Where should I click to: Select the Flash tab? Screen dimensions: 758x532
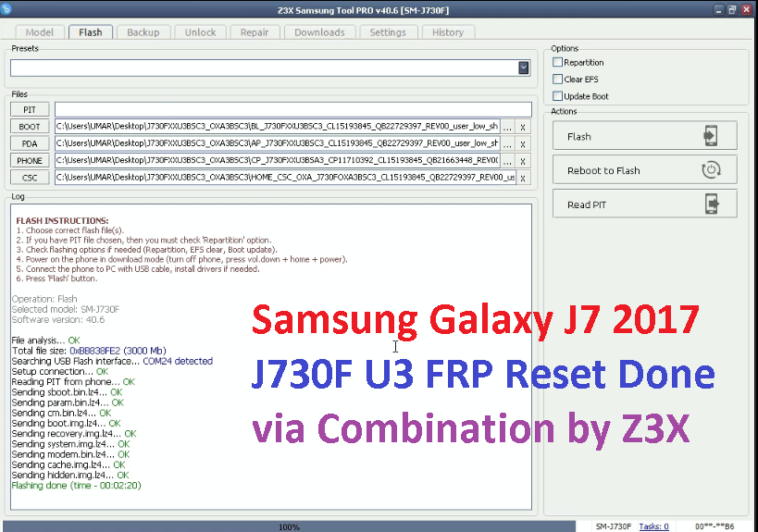tap(91, 32)
